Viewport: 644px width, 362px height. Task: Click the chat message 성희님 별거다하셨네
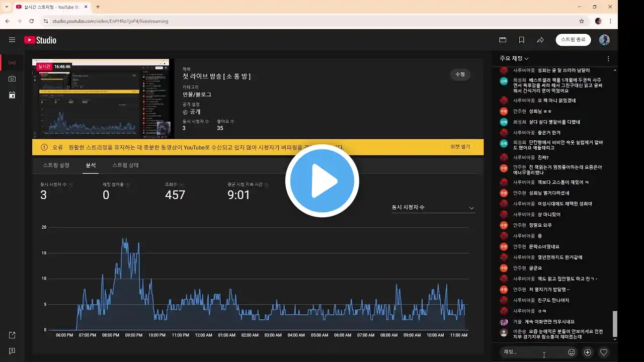point(549,193)
